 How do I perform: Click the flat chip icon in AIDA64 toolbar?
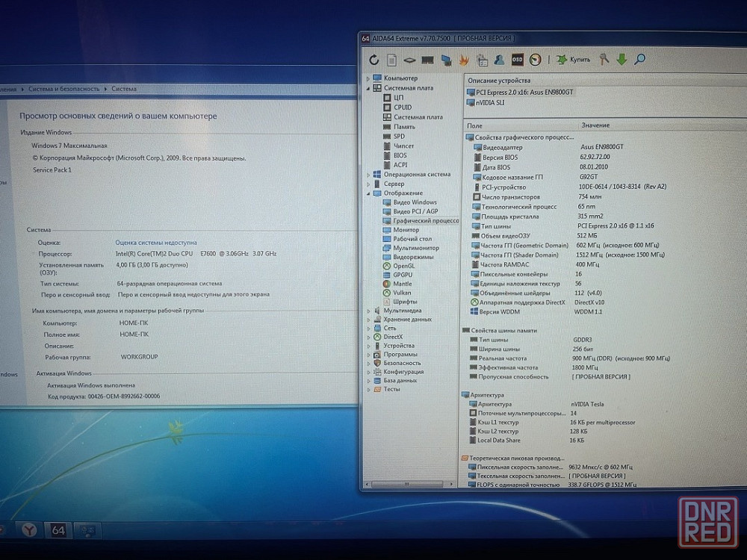click(x=409, y=60)
